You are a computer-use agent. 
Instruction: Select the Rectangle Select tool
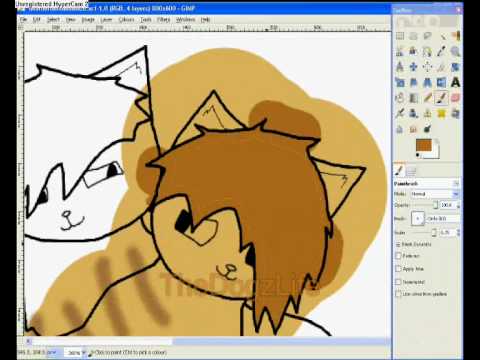point(400,36)
